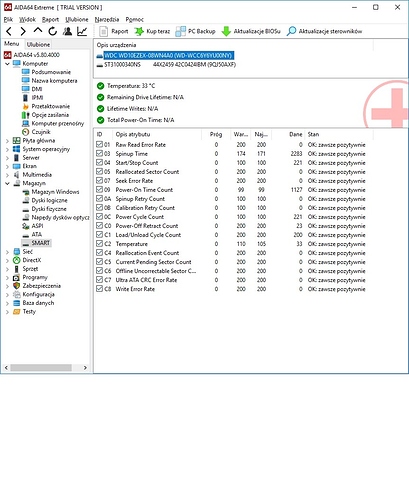Screen dimensions: 409x500
Task: Go forward with the right arrow icon
Action: (23, 31)
